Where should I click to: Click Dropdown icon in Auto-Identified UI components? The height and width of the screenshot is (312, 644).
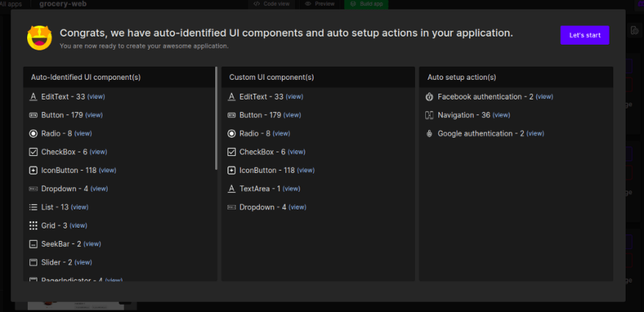coord(33,189)
